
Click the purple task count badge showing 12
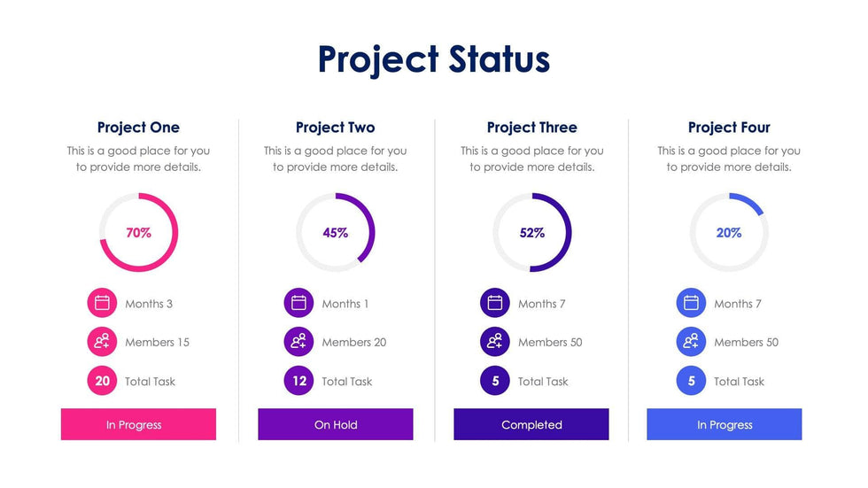298,381
